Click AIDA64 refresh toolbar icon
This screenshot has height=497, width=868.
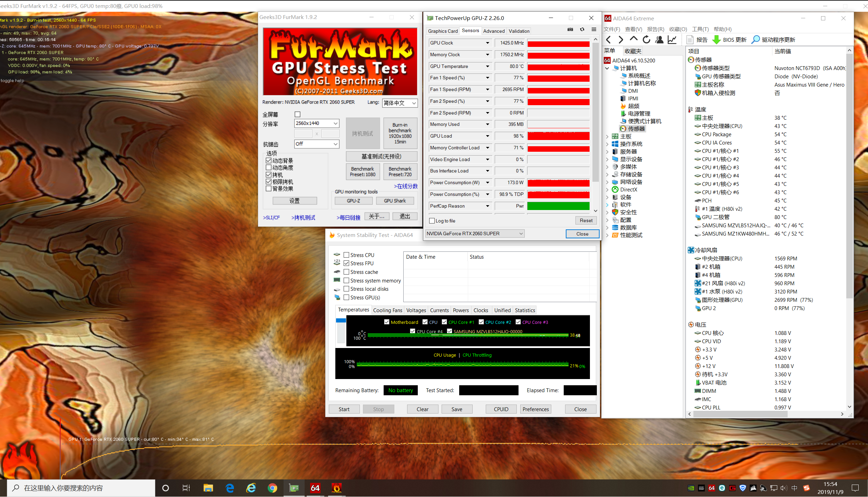coord(646,40)
